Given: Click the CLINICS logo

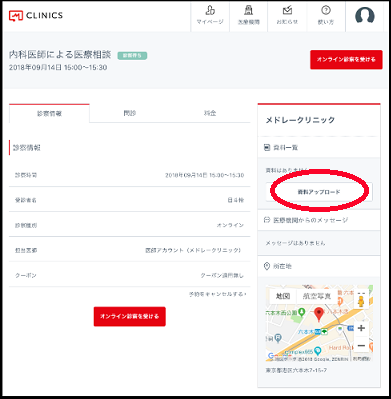Looking at the screenshot, I should 36,15.
